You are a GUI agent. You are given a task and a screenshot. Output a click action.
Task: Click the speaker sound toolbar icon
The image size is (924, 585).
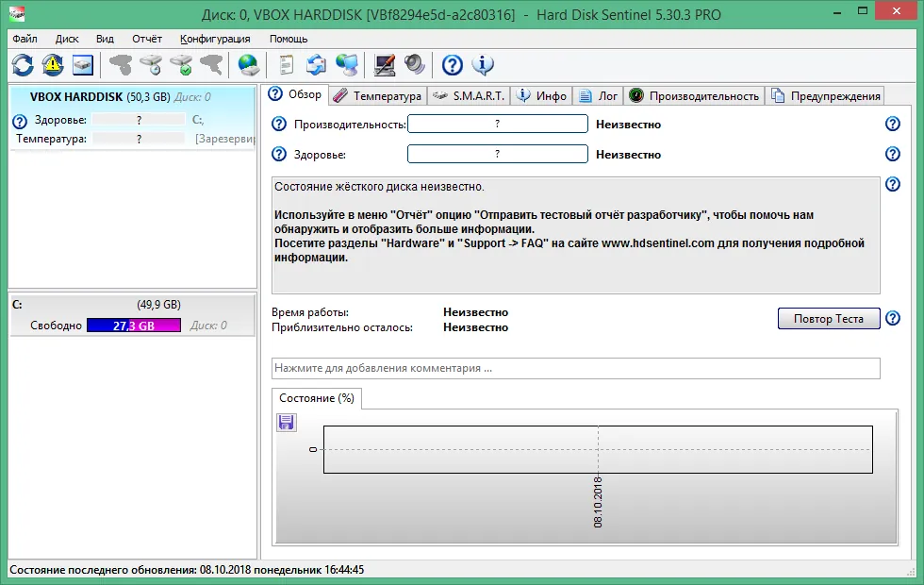coord(414,65)
